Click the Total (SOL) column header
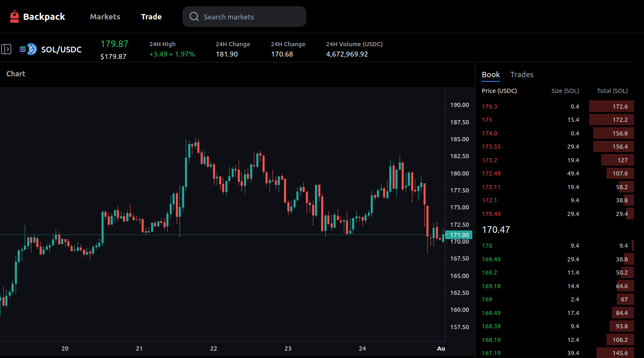Screen dimensions: 644x358 (612, 91)
